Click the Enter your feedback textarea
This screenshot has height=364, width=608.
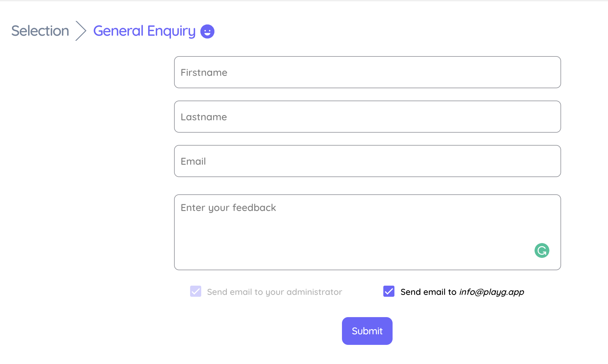[367, 232]
